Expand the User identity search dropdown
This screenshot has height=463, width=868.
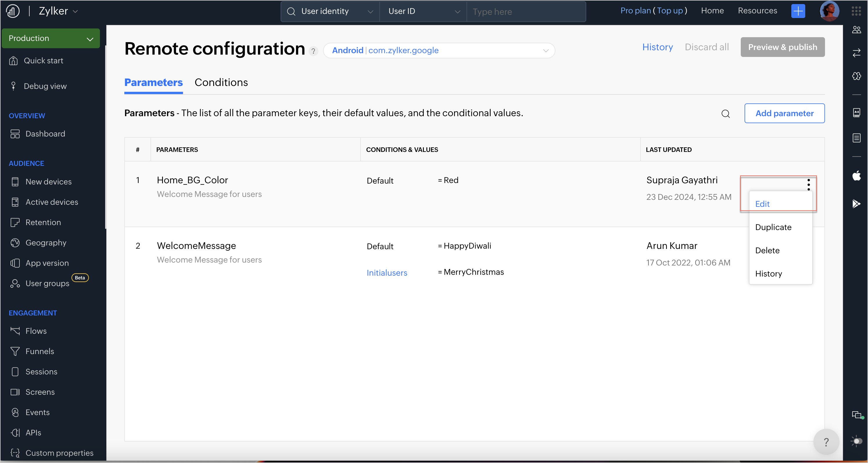330,11
